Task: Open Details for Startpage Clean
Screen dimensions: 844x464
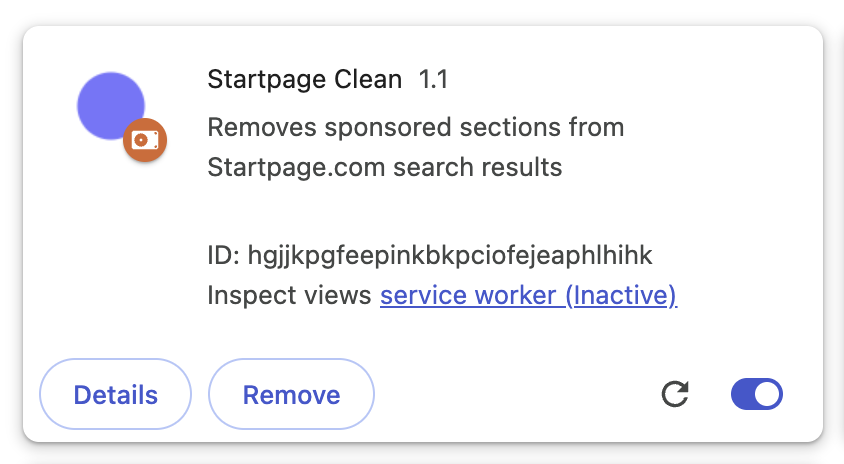Action: point(115,394)
